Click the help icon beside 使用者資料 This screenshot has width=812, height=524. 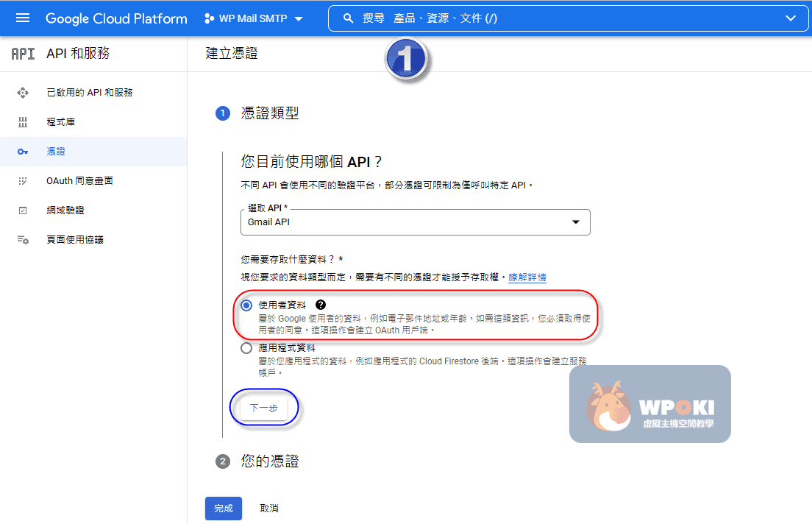(x=321, y=305)
